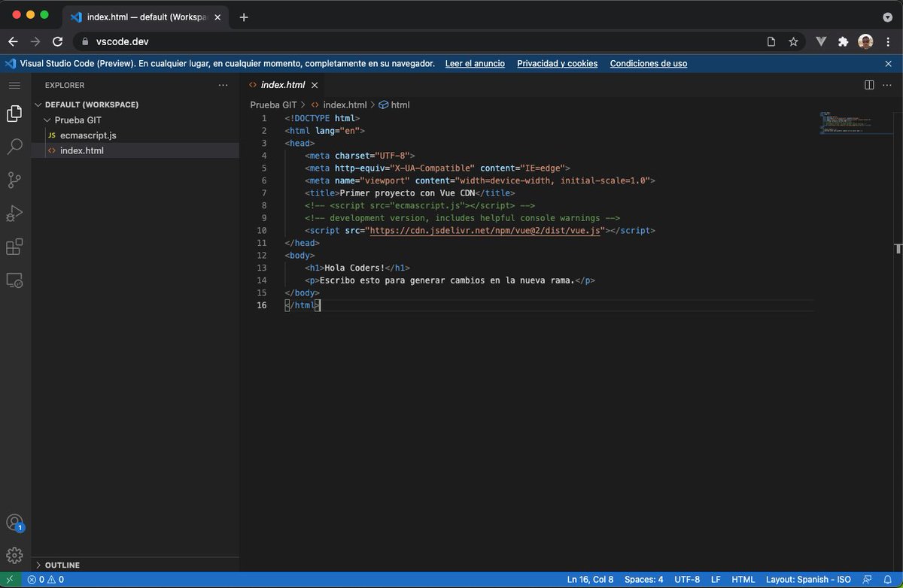Viewport: 903px width, 588px height.
Task: Open the Source Control view
Action: [x=14, y=180]
